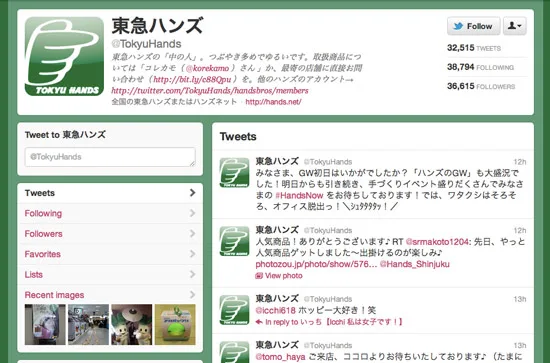The height and width of the screenshot is (363, 550).
Task: Click the 13h timestamp on the @icchi618 tweet
Action: 520,299
